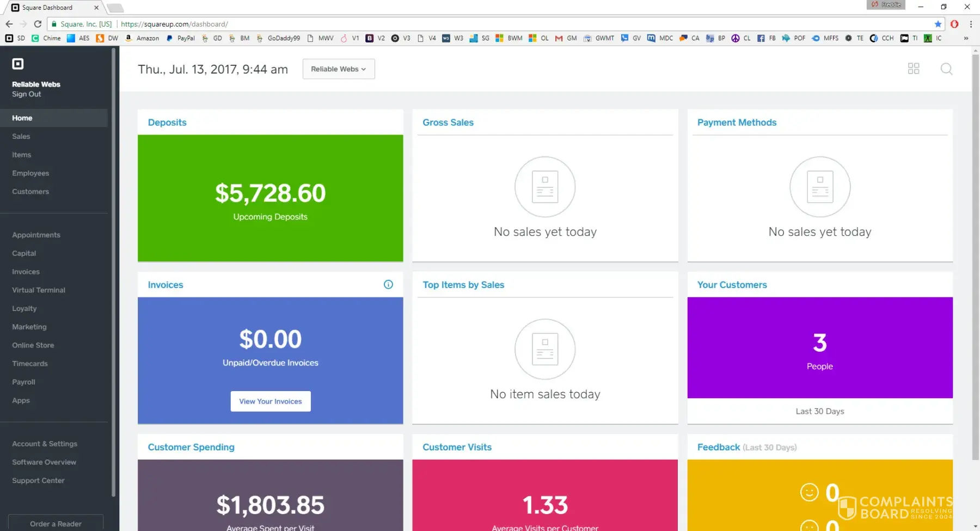Click the search magnifier icon

(946, 69)
